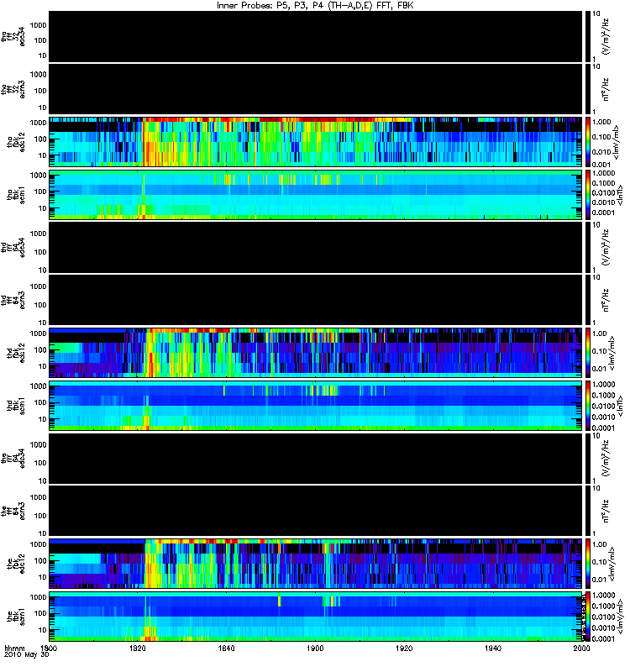Click the nT²/Hz unit label of the scm3
This screenshot has width=630, height=672.
606,512
